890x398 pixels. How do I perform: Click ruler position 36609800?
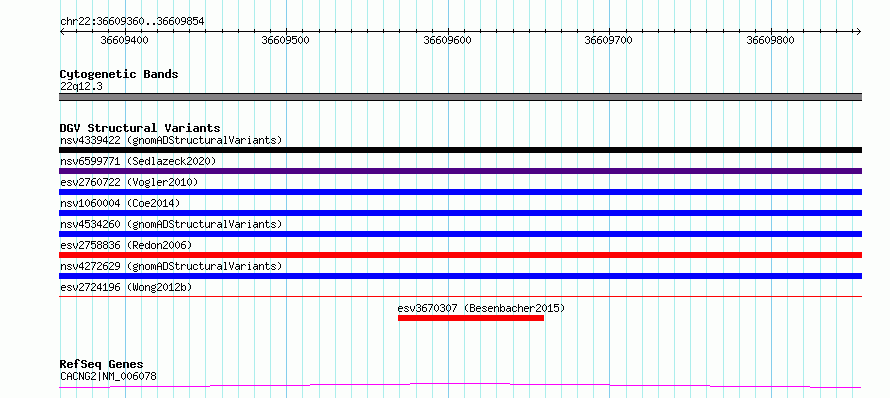(771, 41)
